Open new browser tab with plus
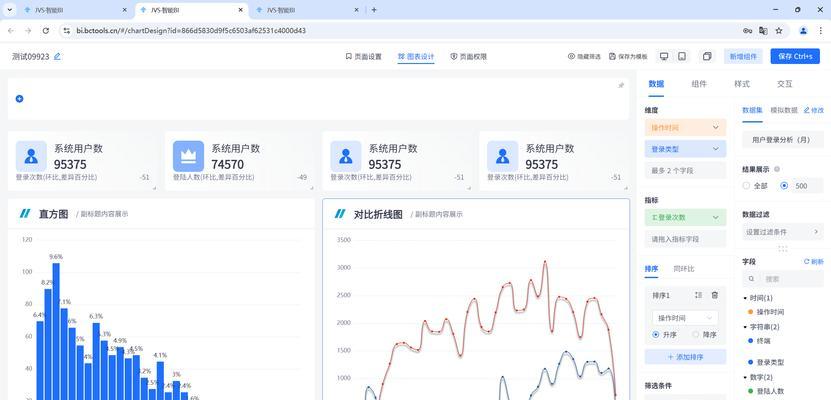831x400 pixels. tap(374, 10)
